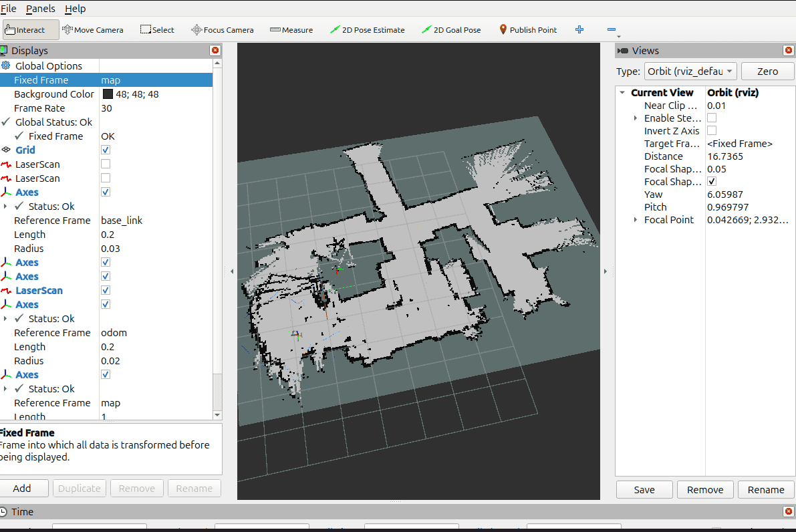796x532 pixels.
Task: Activate the Measure tool
Action: pyautogui.click(x=291, y=29)
